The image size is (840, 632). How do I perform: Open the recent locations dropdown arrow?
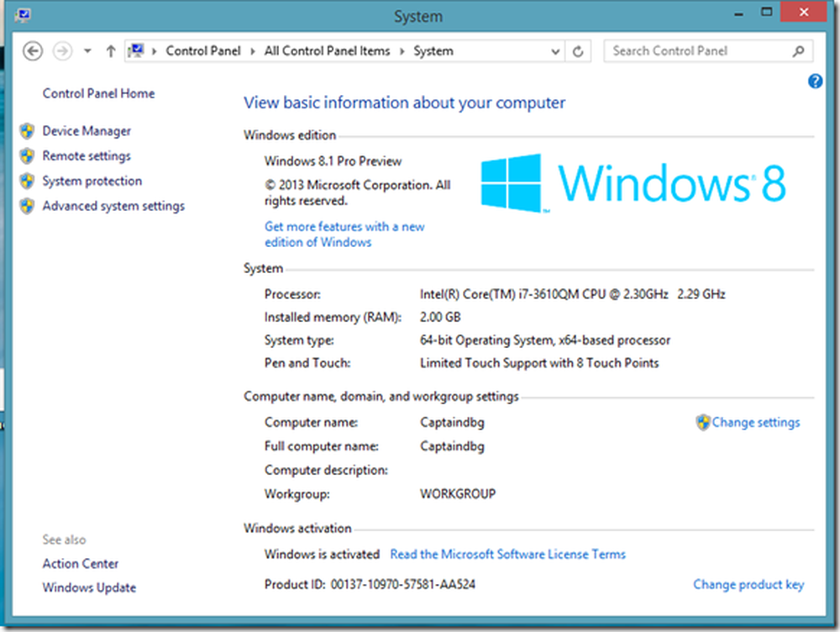tap(87, 51)
